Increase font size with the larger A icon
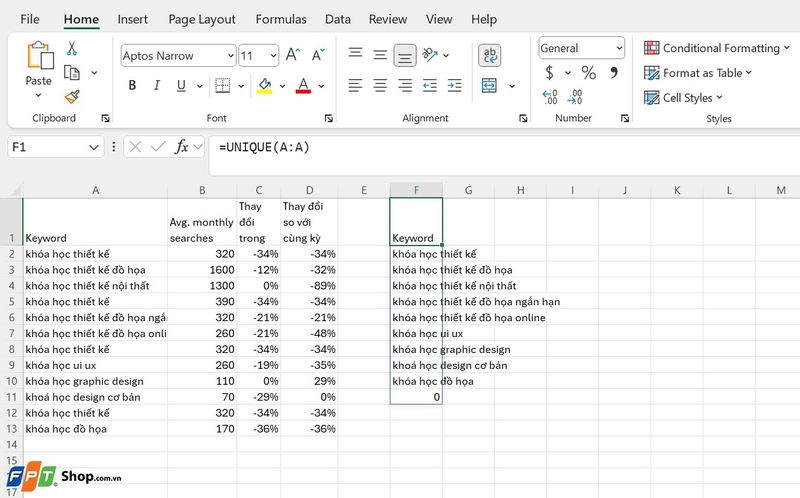This screenshot has height=498, width=800. pyautogui.click(x=293, y=55)
